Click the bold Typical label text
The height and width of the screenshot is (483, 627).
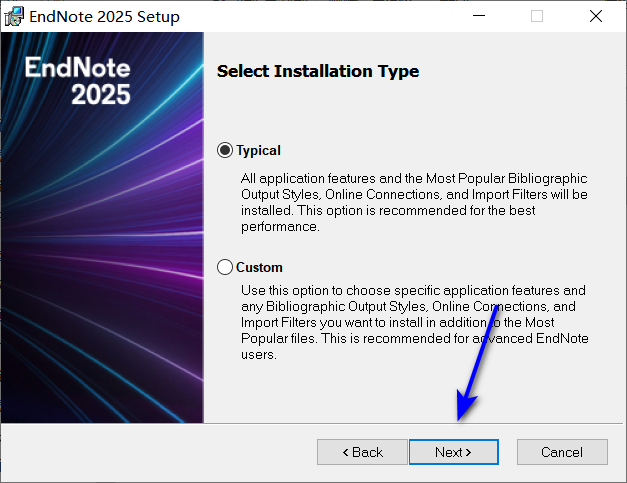tap(258, 151)
